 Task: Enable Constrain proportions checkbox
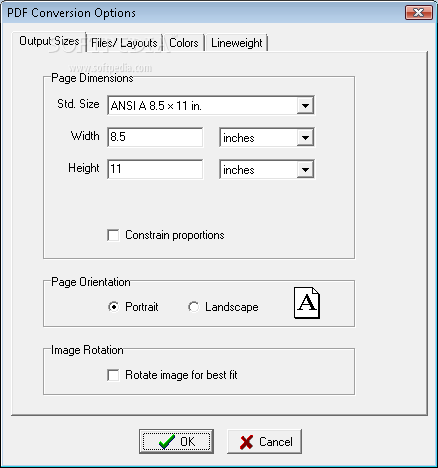point(113,235)
